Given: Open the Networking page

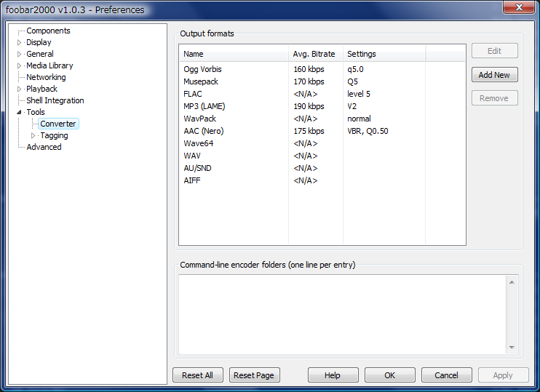Looking at the screenshot, I should click(x=46, y=77).
